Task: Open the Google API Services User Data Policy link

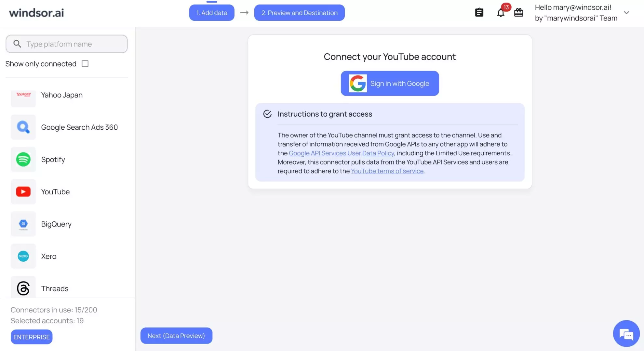Action: coord(341,153)
